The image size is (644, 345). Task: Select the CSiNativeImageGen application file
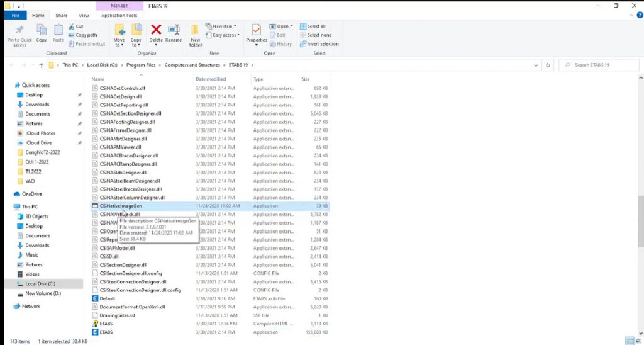click(210, 206)
